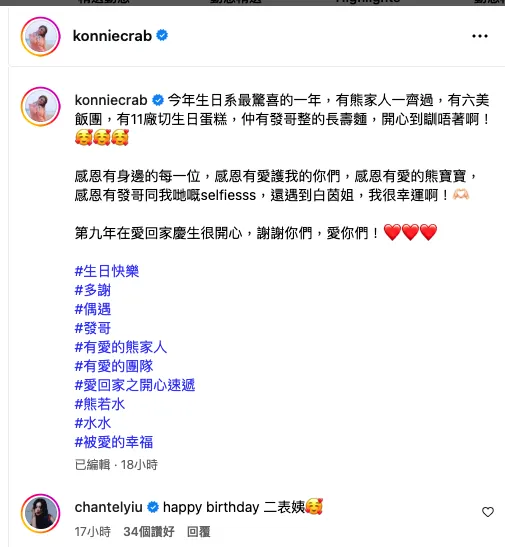Open the #被愛的幸福 hashtag
The width and height of the screenshot is (505, 547).
114,442
